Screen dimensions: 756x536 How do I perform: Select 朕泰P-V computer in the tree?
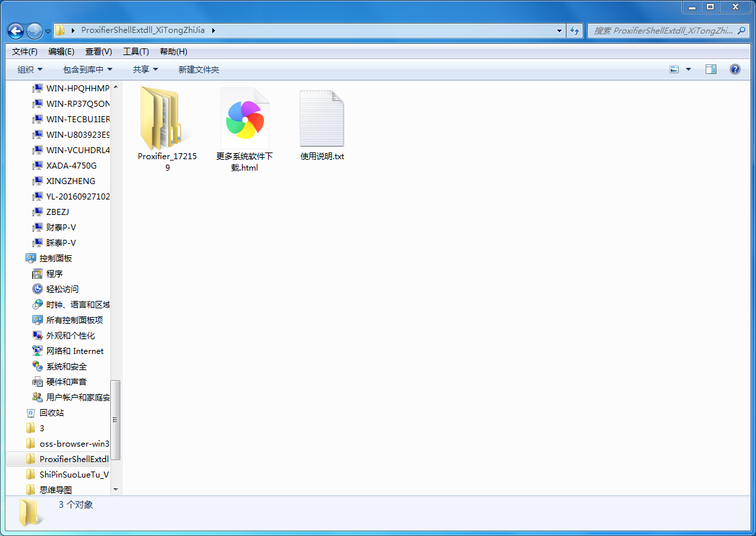tap(54, 242)
